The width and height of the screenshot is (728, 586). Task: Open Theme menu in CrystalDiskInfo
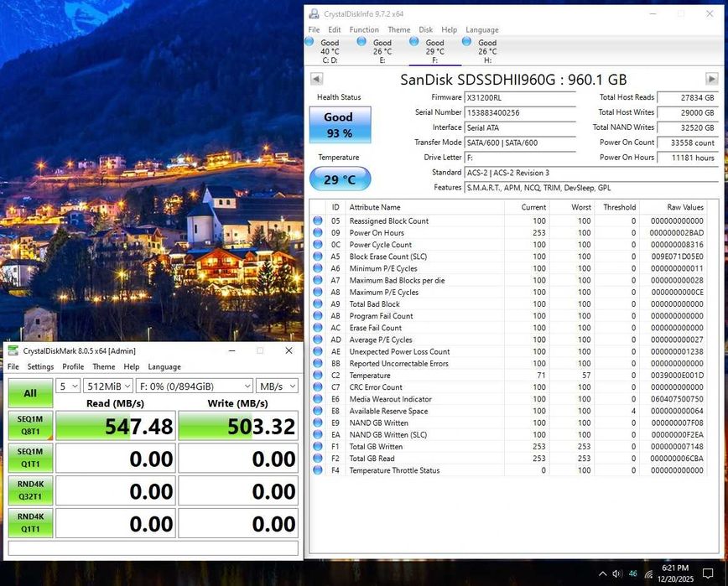coord(399,29)
